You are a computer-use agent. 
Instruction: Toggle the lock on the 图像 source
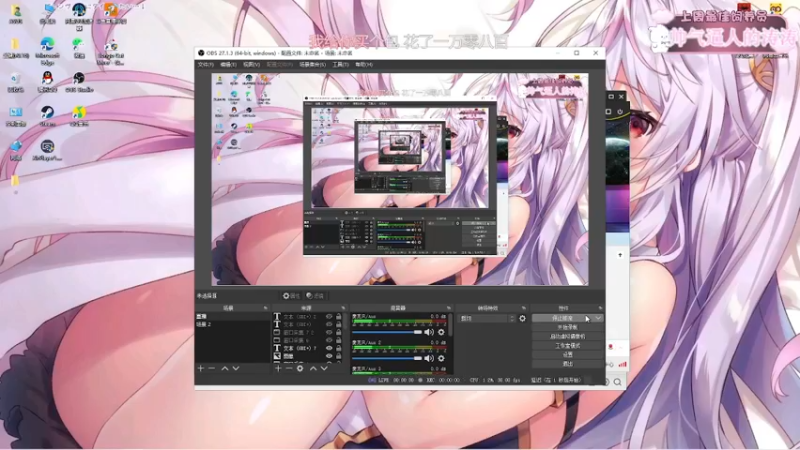(338, 356)
